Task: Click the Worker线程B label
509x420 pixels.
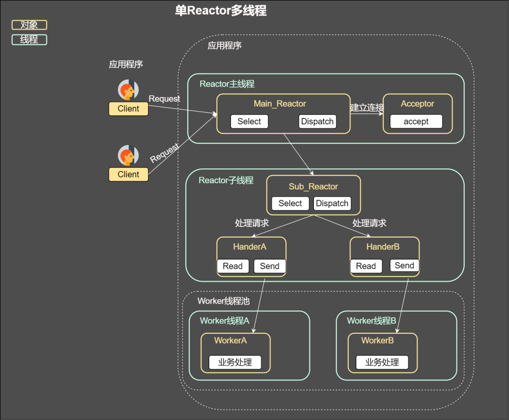Action: 372,321
